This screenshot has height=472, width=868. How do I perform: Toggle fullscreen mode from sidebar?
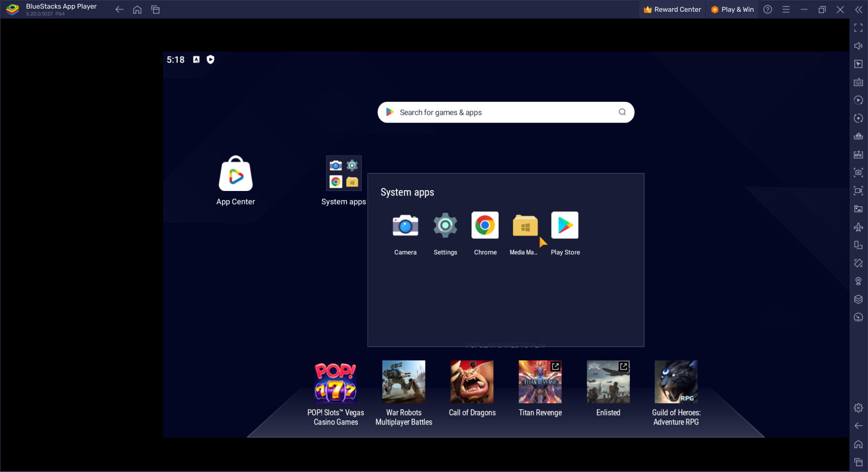(x=859, y=28)
